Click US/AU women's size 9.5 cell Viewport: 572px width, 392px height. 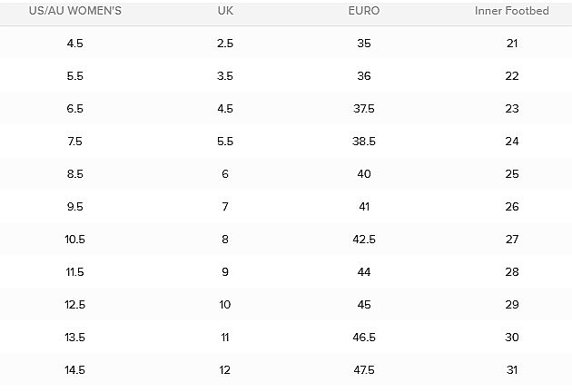click(75, 207)
